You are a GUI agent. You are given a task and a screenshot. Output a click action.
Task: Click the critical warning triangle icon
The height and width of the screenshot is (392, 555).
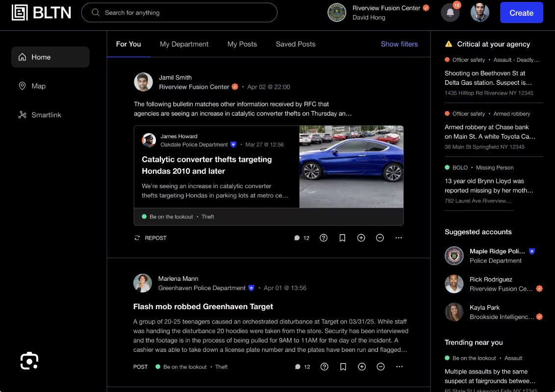coord(449,44)
